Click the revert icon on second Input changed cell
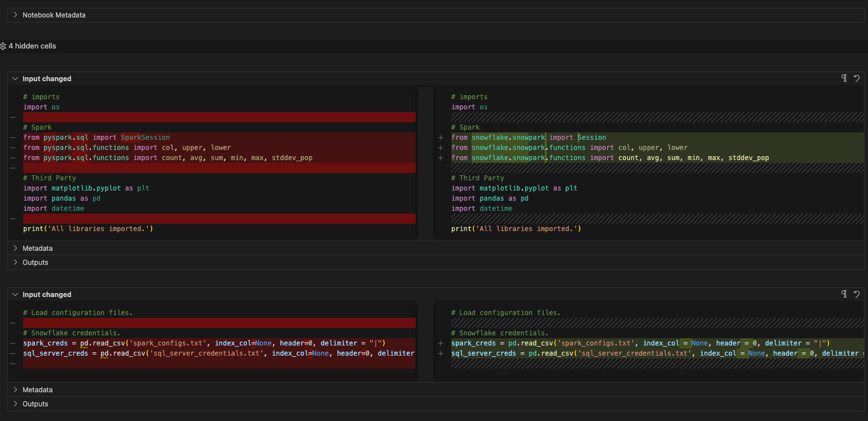Image resolution: width=868 pixels, height=421 pixels. [x=857, y=294]
